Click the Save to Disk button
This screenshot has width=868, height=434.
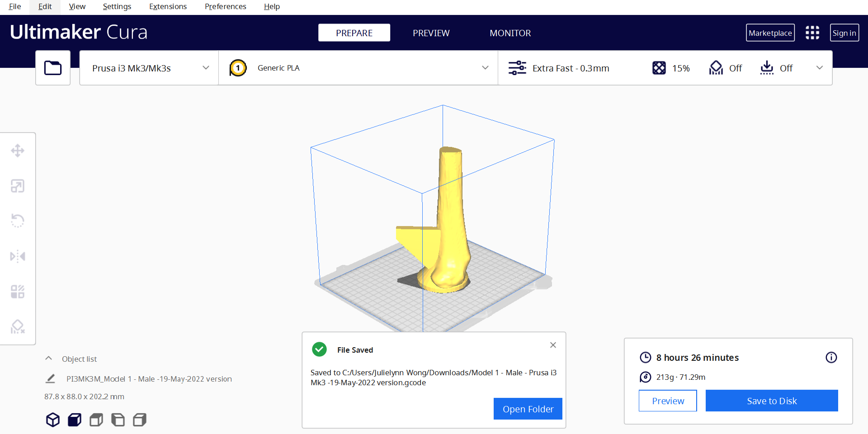click(x=771, y=401)
